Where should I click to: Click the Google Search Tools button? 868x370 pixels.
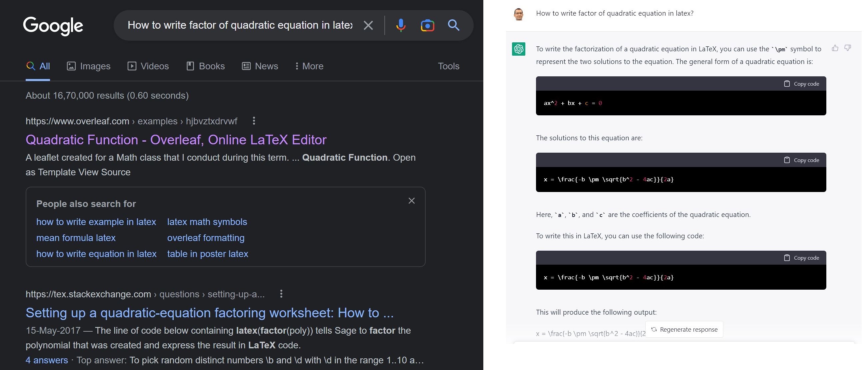pyautogui.click(x=448, y=65)
